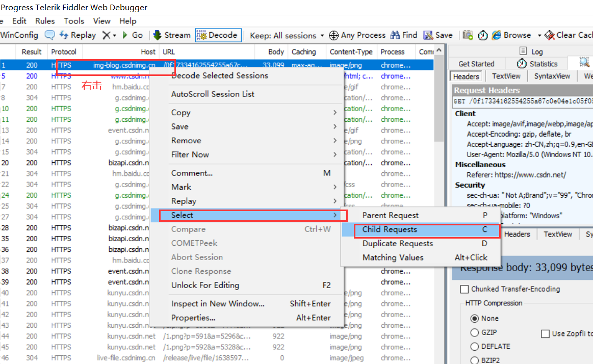
Task: Open dropdown arrow after Browse
Action: tap(539, 36)
